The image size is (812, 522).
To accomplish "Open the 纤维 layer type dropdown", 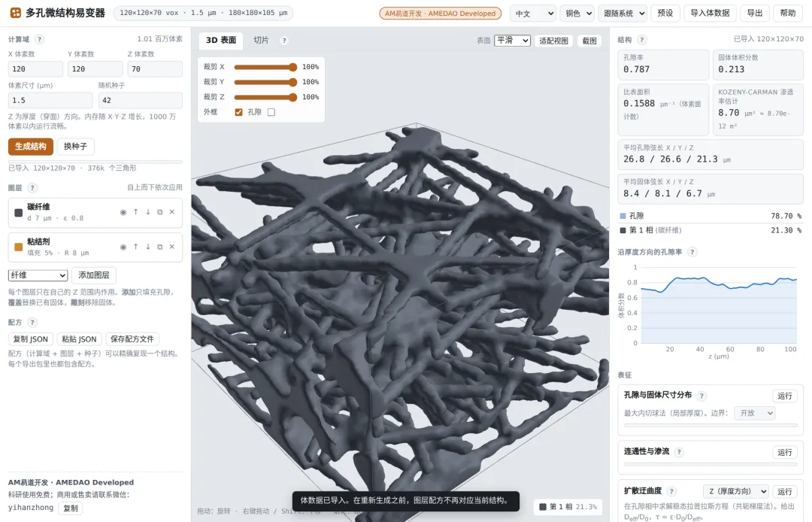I will (38, 275).
